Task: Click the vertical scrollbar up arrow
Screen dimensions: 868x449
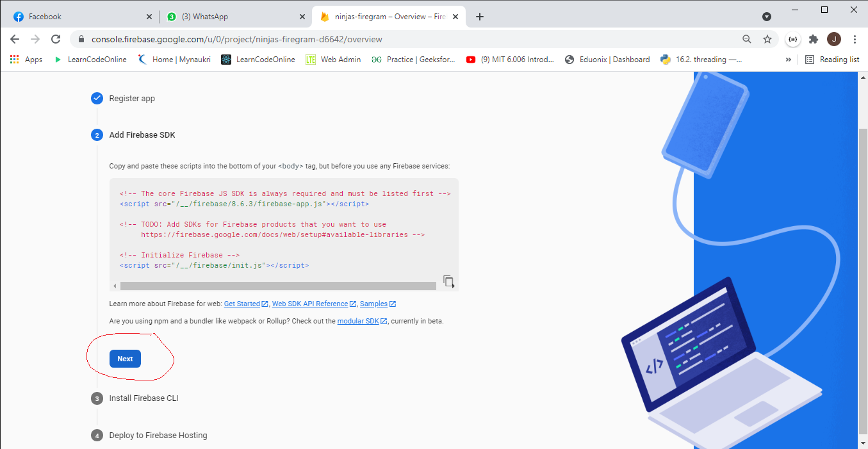Action: [862, 77]
